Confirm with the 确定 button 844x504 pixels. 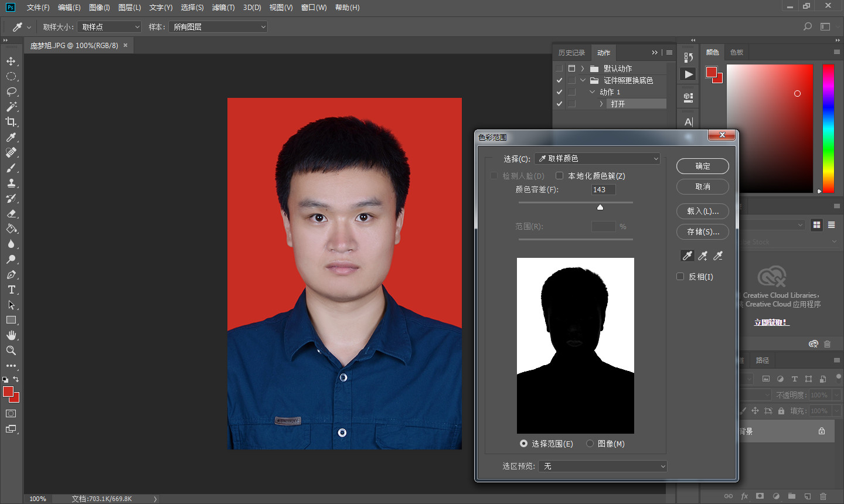(x=703, y=166)
